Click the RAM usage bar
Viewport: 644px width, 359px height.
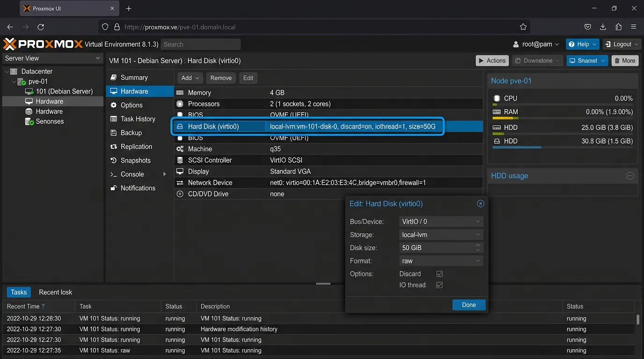[563, 118]
